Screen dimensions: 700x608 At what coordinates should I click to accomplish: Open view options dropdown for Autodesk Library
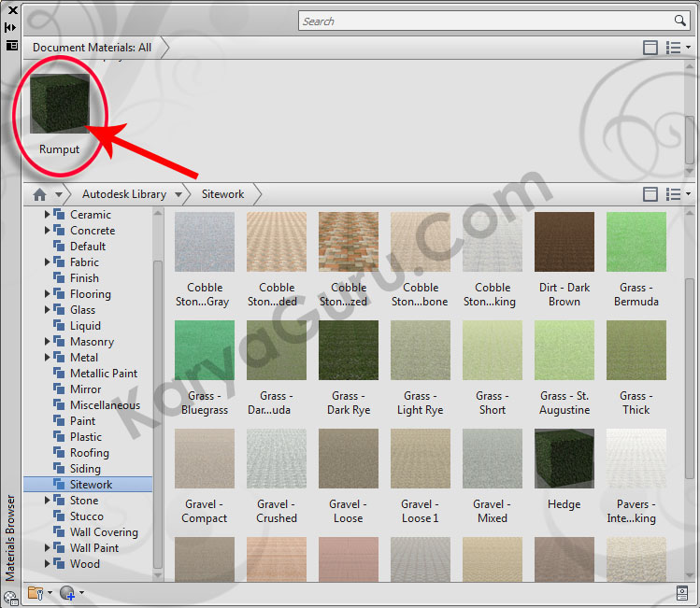678,194
